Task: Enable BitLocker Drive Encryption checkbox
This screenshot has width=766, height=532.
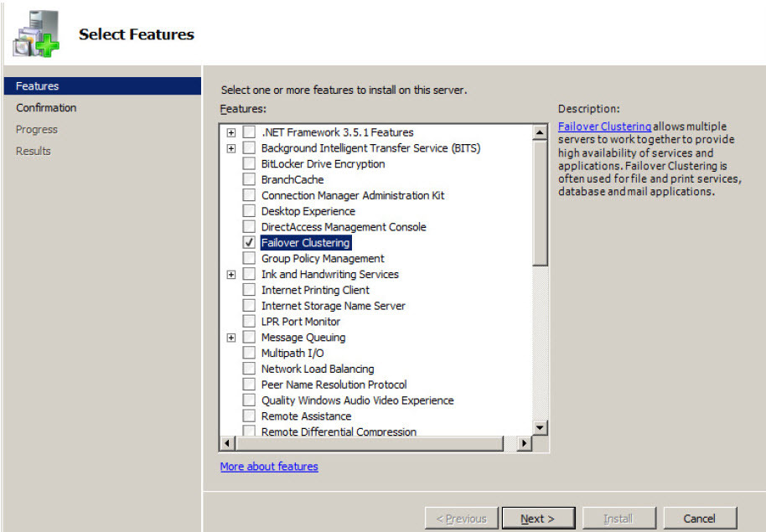Action: point(249,163)
